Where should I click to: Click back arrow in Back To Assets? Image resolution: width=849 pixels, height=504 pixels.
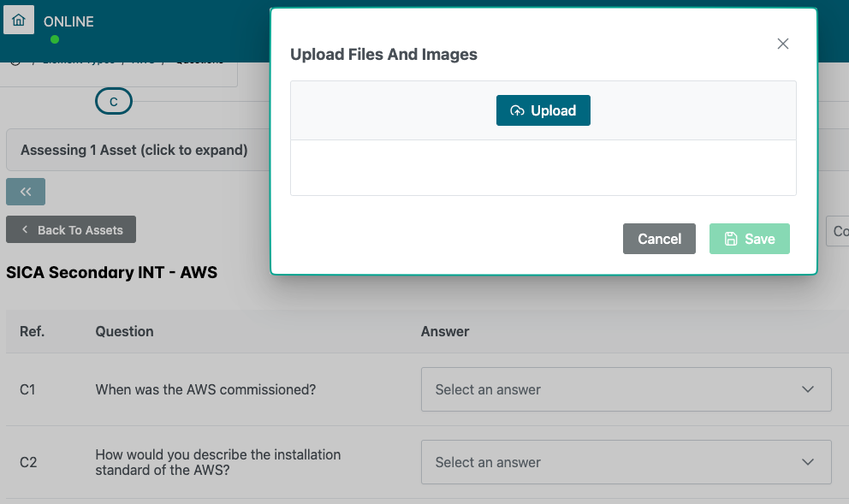tap(25, 230)
